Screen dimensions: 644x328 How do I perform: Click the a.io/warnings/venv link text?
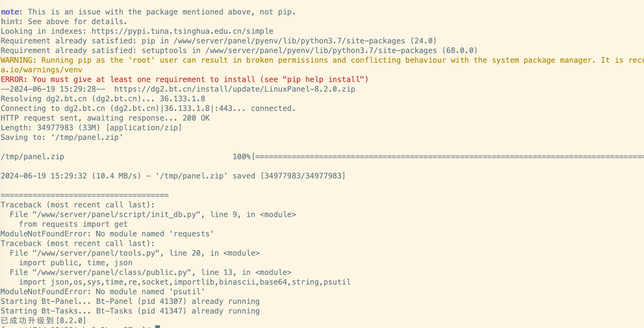coord(42,70)
